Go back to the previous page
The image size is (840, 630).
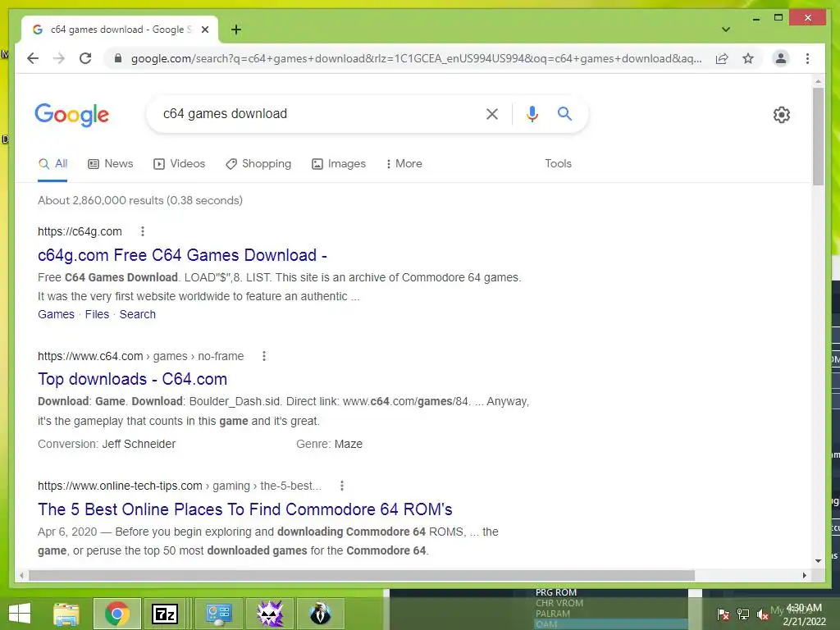(33, 58)
